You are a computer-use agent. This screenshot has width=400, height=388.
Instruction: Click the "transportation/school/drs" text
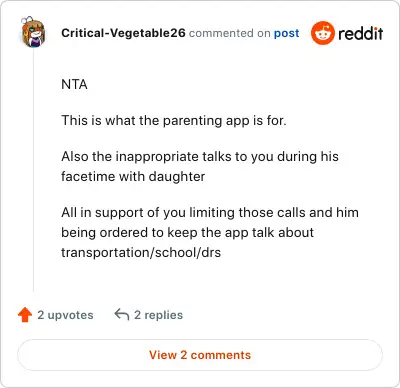pos(141,252)
